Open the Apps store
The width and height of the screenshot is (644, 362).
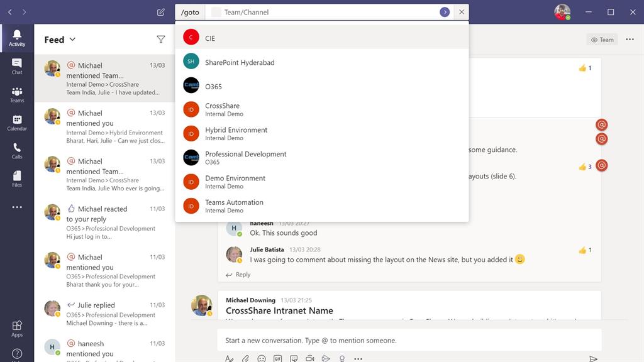click(17, 329)
